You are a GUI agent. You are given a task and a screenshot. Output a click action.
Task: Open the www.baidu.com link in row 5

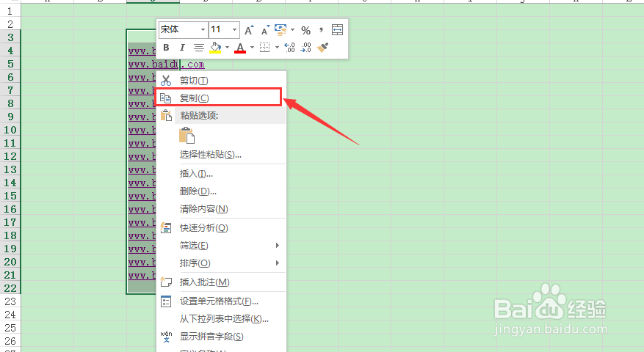(x=167, y=65)
